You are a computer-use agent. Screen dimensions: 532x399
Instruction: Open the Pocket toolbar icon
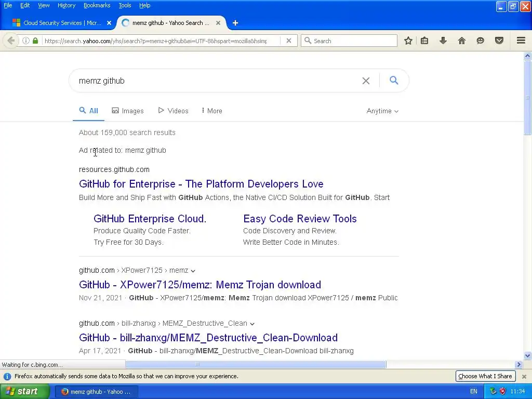[499, 41]
